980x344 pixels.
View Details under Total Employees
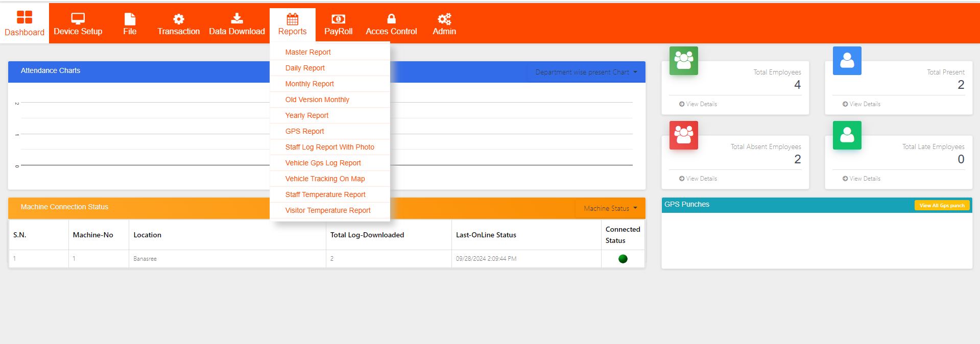(x=698, y=104)
